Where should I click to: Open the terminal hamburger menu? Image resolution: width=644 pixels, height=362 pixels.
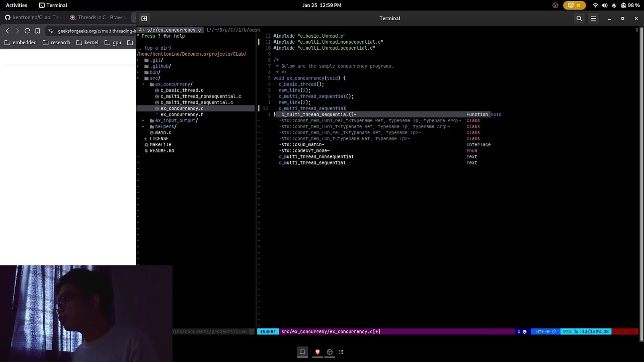click(593, 19)
